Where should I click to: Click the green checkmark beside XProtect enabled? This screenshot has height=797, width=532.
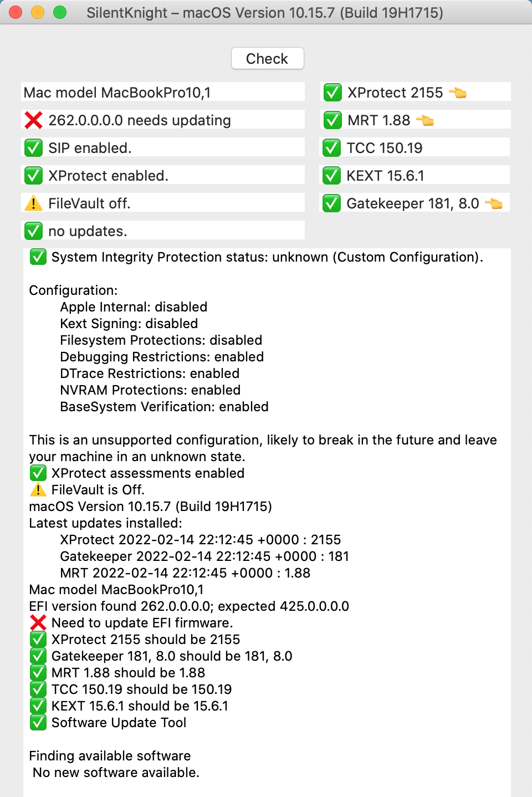tap(33, 176)
